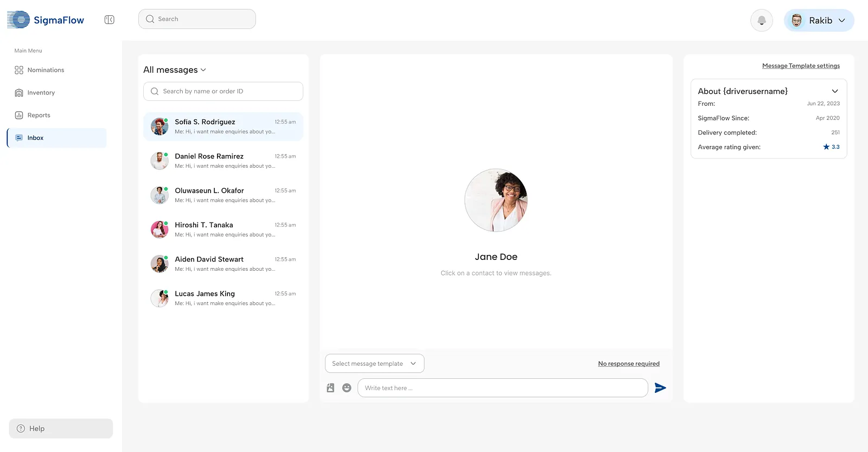Open Lucas James King conversation
The width and height of the screenshot is (868, 452).
coord(223,298)
